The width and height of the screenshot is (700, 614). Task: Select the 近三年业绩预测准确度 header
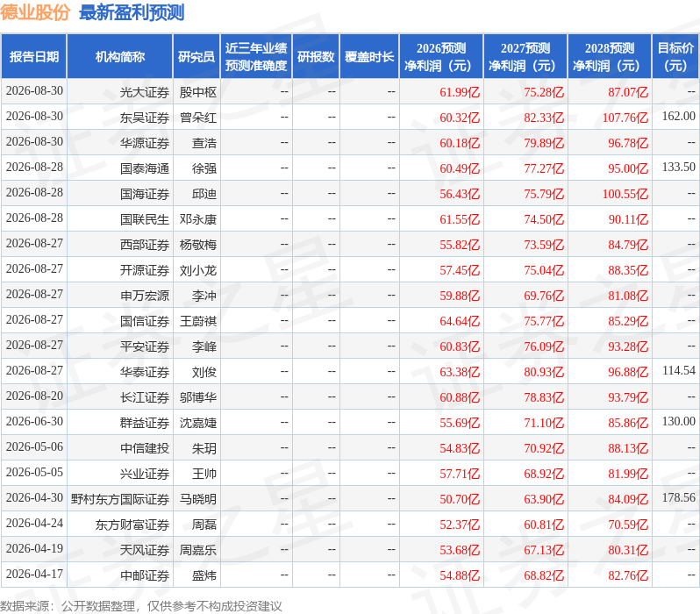[x=256, y=57]
